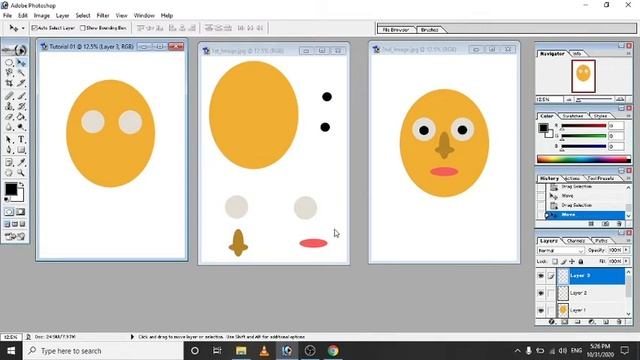Create new snapshot in History panel

pos(605,224)
